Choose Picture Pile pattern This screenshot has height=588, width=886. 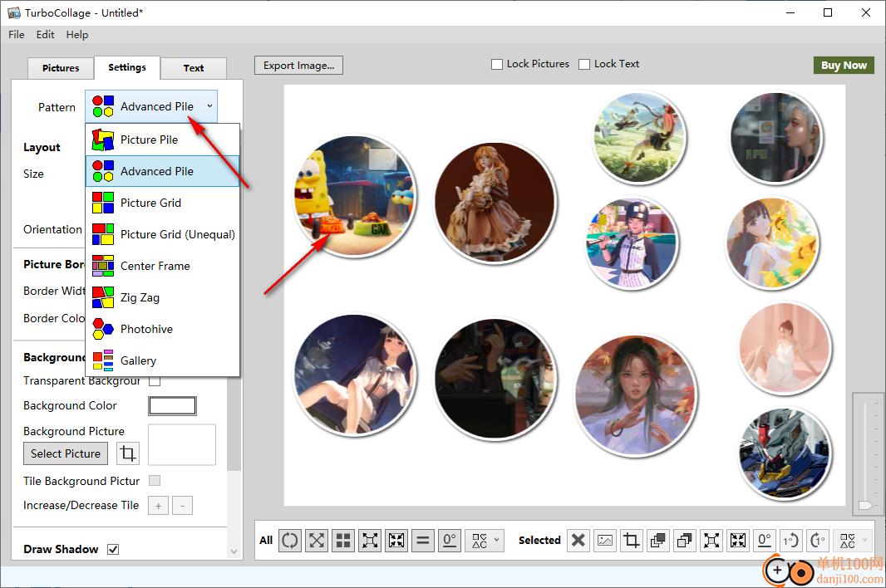[x=163, y=140]
